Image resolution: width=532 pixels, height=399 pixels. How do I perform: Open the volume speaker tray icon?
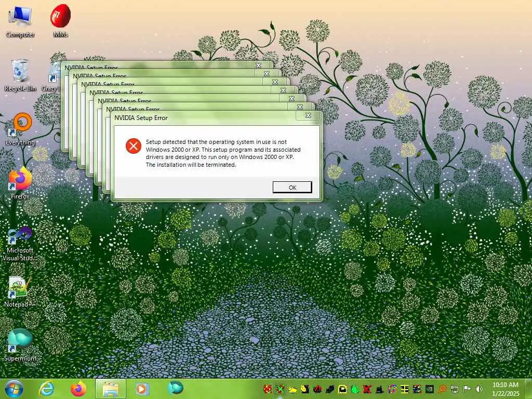click(x=478, y=389)
